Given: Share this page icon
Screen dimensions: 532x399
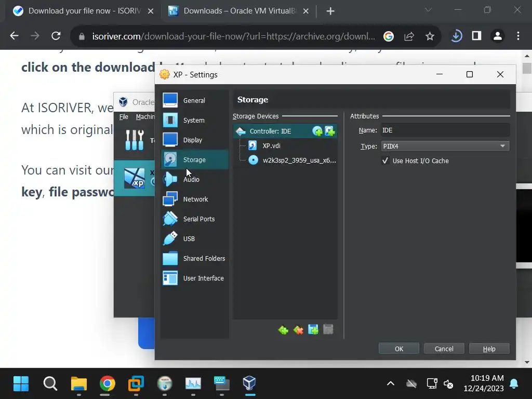Looking at the screenshot, I should point(409,36).
